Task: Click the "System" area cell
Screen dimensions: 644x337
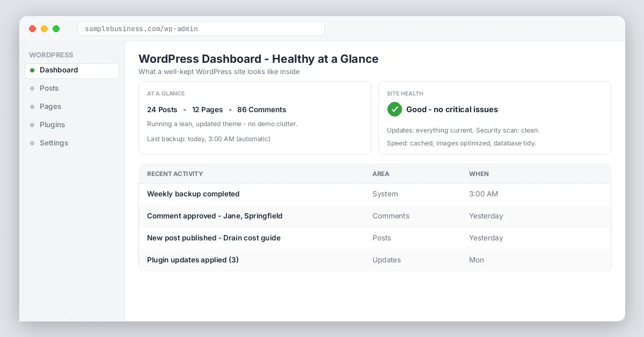Action: (x=385, y=194)
